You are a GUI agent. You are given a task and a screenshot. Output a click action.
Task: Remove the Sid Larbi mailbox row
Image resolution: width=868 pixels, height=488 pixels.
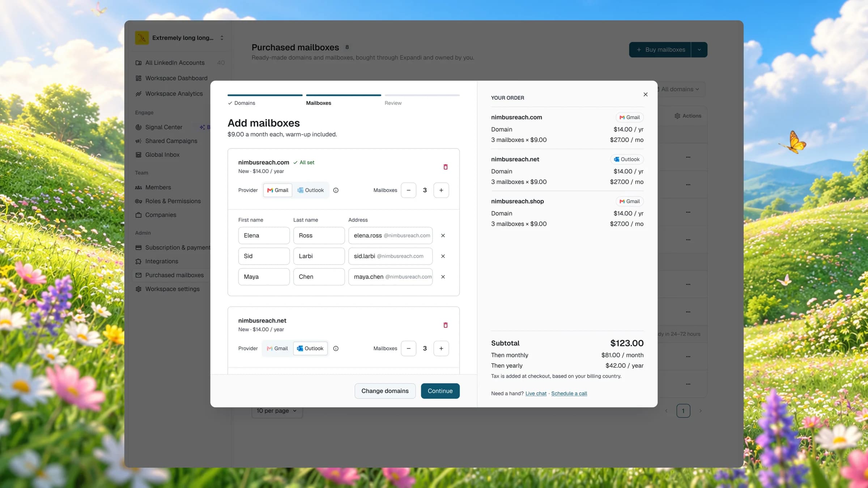pyautogui.click(x=443, y=256)
